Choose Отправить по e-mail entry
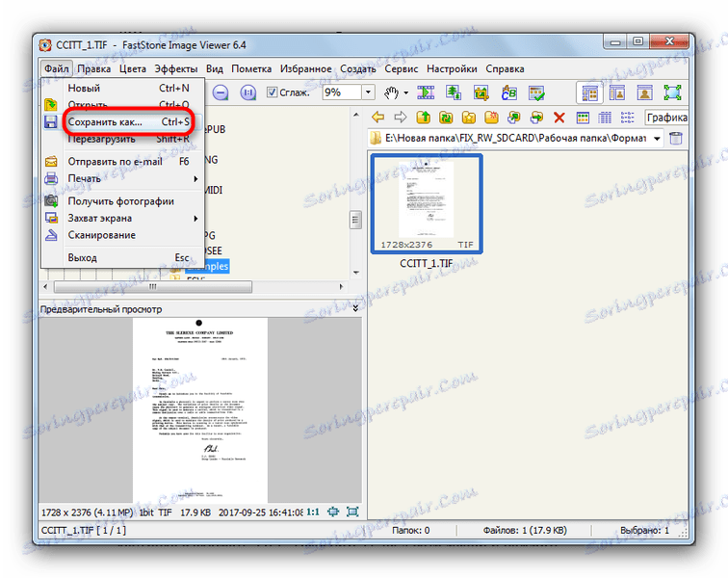 click(123, 161)
